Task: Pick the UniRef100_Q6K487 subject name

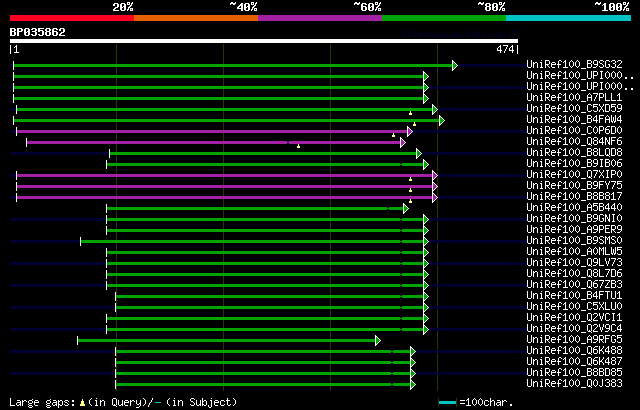Action: (574, 362)
